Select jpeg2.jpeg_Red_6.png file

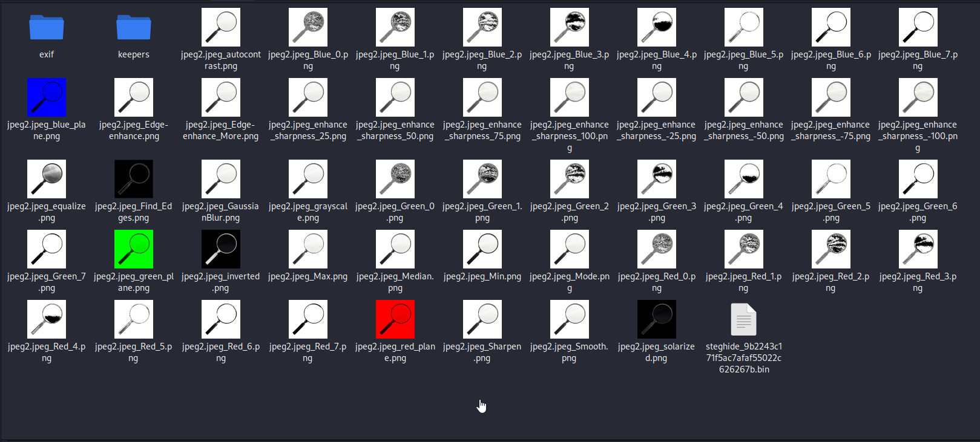[221, 319]
